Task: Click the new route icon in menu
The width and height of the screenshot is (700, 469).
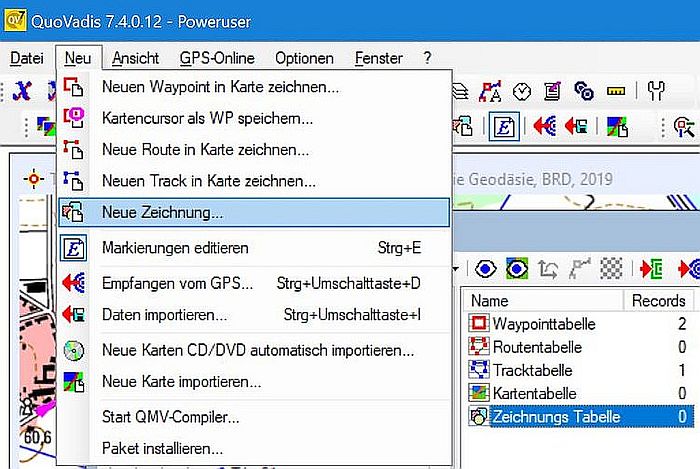Action: coord(73,149)
